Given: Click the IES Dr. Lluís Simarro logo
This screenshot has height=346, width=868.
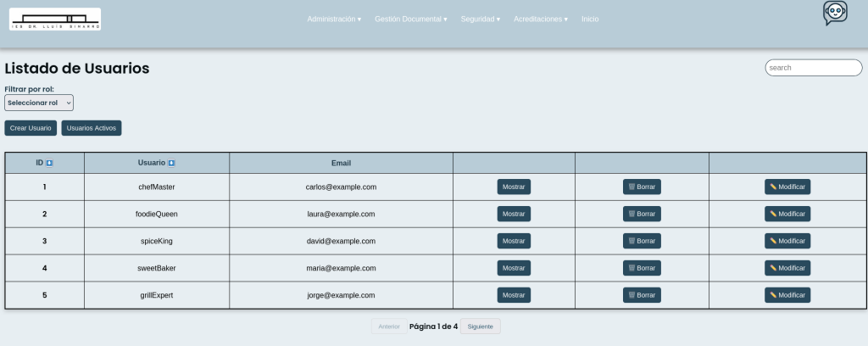Looking at the screenshot, I should pyautogui.click(x=55, y=20).
